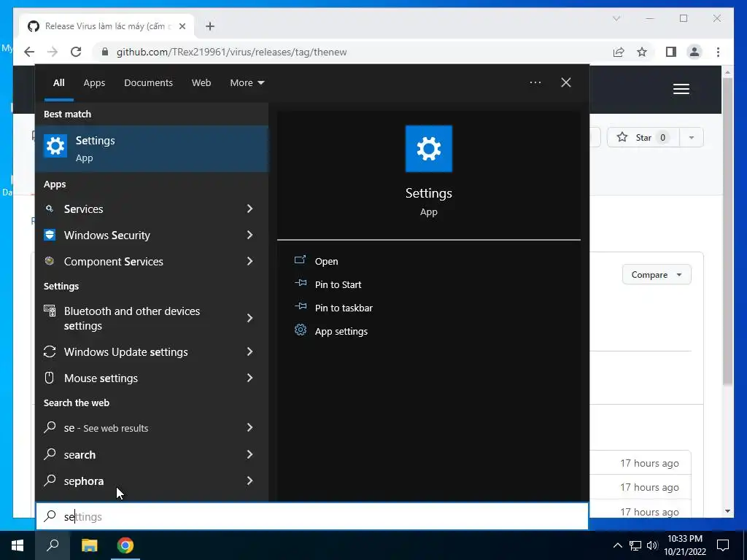
Task: Click the Component Services icon
Action: pos(49,261)
